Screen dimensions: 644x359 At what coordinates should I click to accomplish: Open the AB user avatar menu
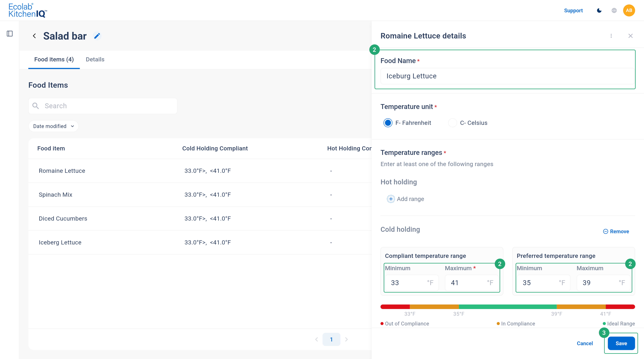629,11
